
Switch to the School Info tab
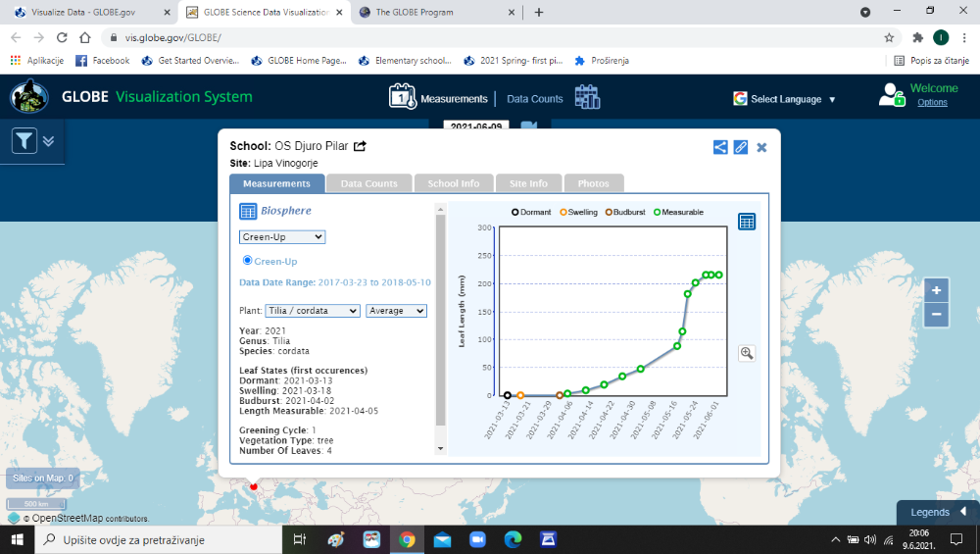[454, 183]
